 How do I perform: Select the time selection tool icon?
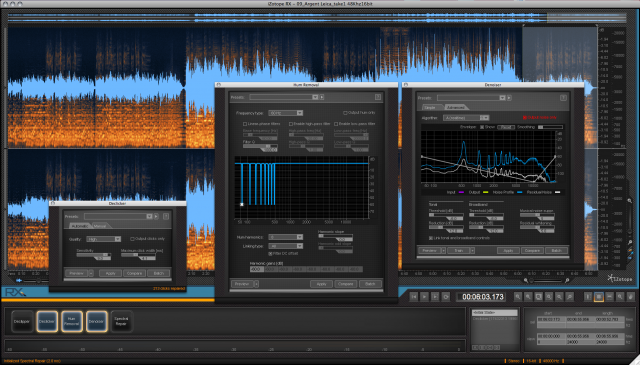(x=588, y=297)
